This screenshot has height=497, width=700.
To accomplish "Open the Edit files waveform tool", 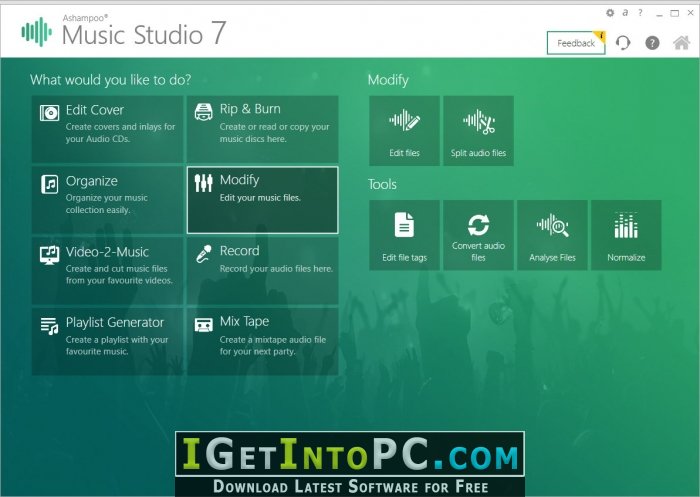I will [x=404, y=130].
